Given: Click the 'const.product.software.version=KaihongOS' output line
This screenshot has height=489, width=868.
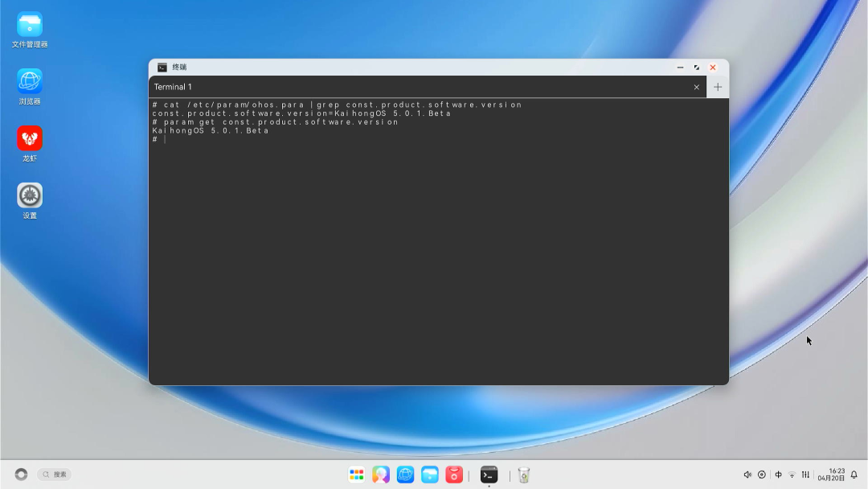Looking at the screenshot, I should [x=301, y=113].
